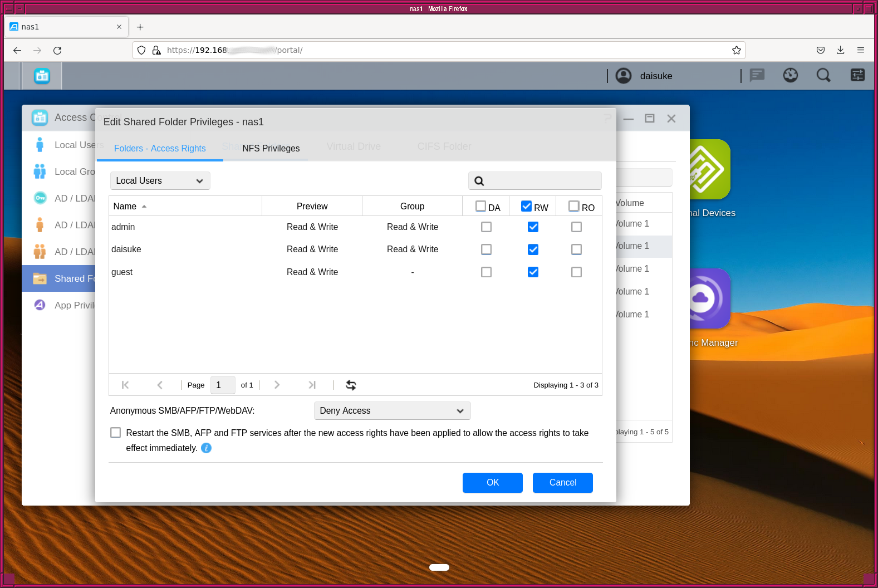The height and width of the screenshot is (588, 878).
Task: Click the notifications message icon in header
Action: coord(757,75)
